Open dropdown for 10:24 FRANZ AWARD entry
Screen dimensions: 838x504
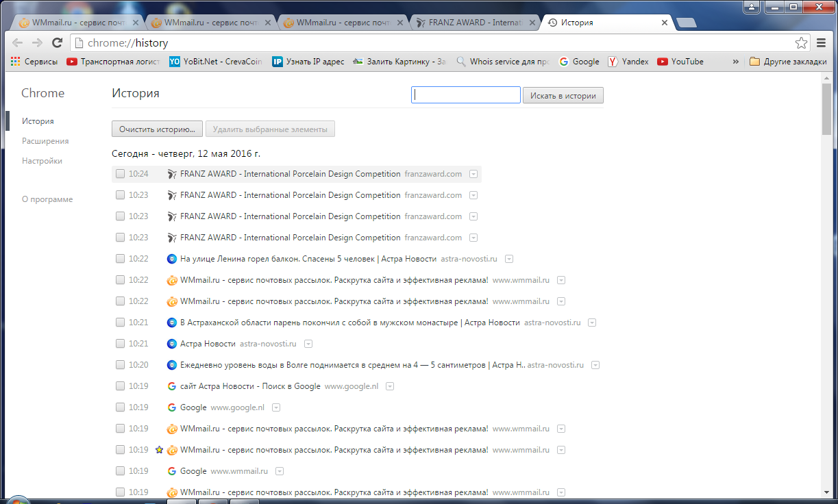point(473,174)
